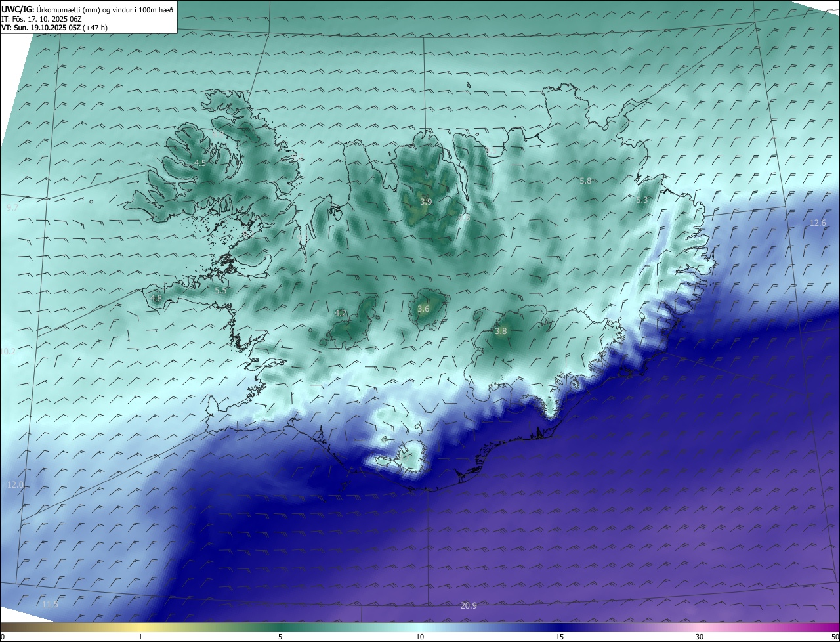Click the 4.5 value over the Westfjords

point(200,163)
